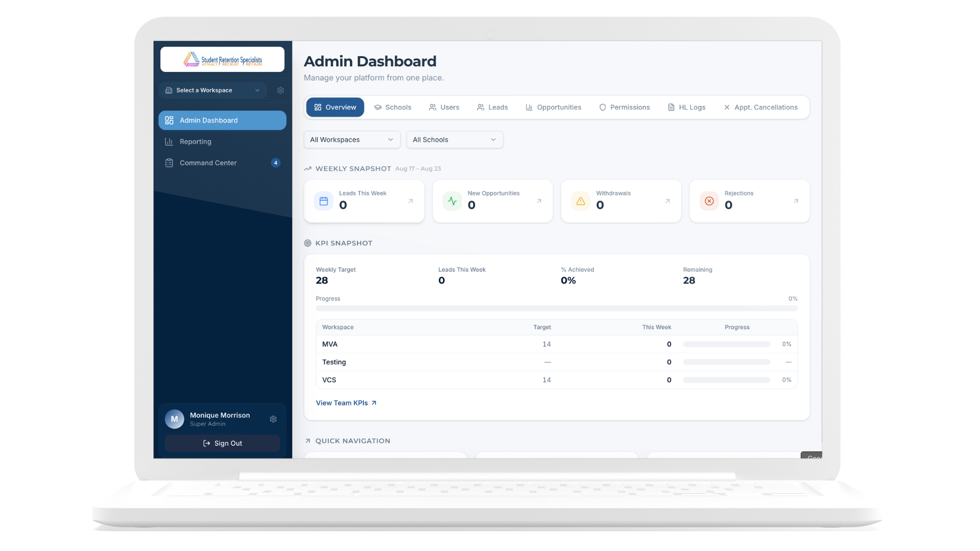Click the M avatar for Monique Morrison
The width and height of the screenshot is (980, 551).
pyautogui.click(x=175, y=419)
